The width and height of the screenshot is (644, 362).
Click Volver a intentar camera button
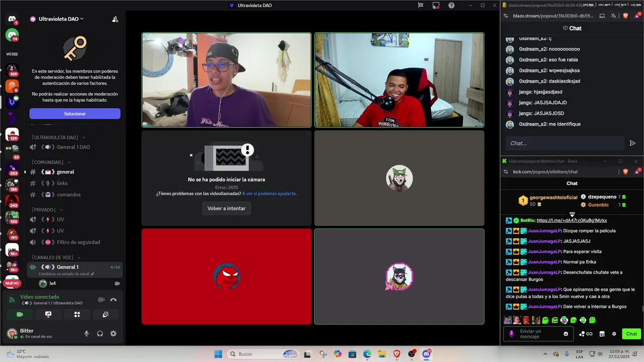(226, 208)
